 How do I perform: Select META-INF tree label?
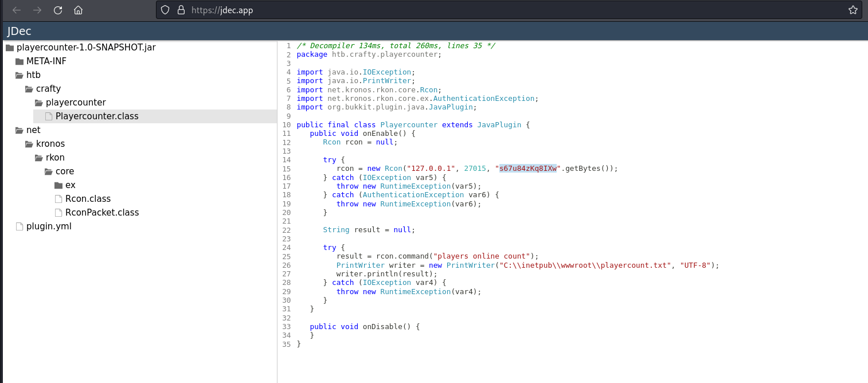pyautogui.click(x=46, y=61)
